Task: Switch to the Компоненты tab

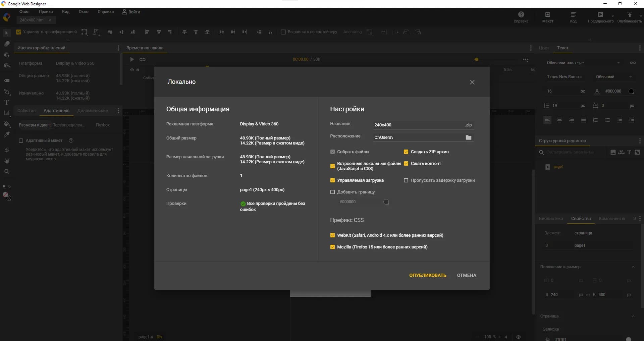Action: [612, 219]
